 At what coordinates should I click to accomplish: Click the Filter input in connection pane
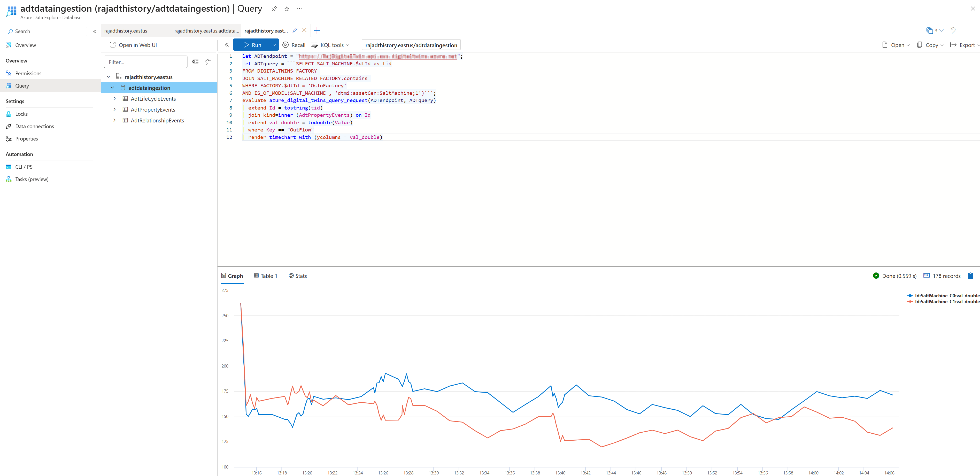[x=145, y=62]
